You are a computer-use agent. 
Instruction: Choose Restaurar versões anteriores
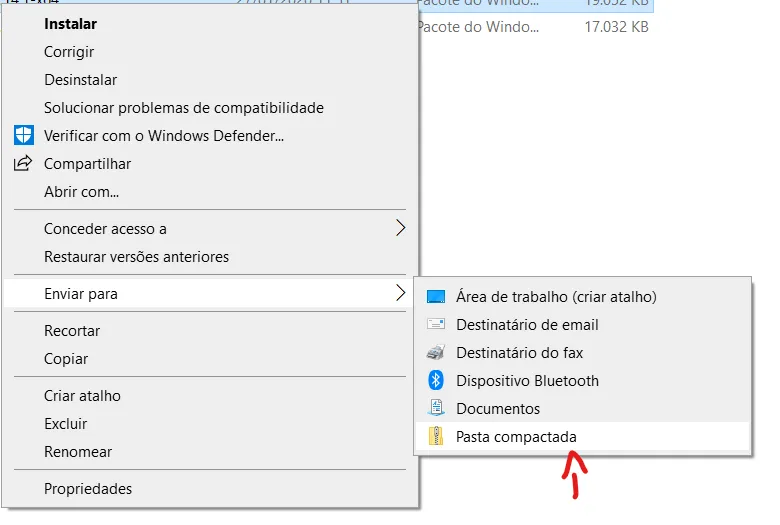tap(136, 257)
